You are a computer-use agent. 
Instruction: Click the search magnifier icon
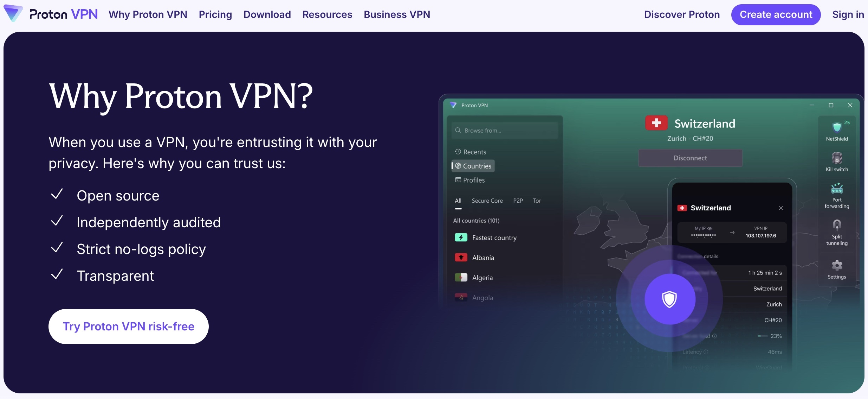coord(458,130)
